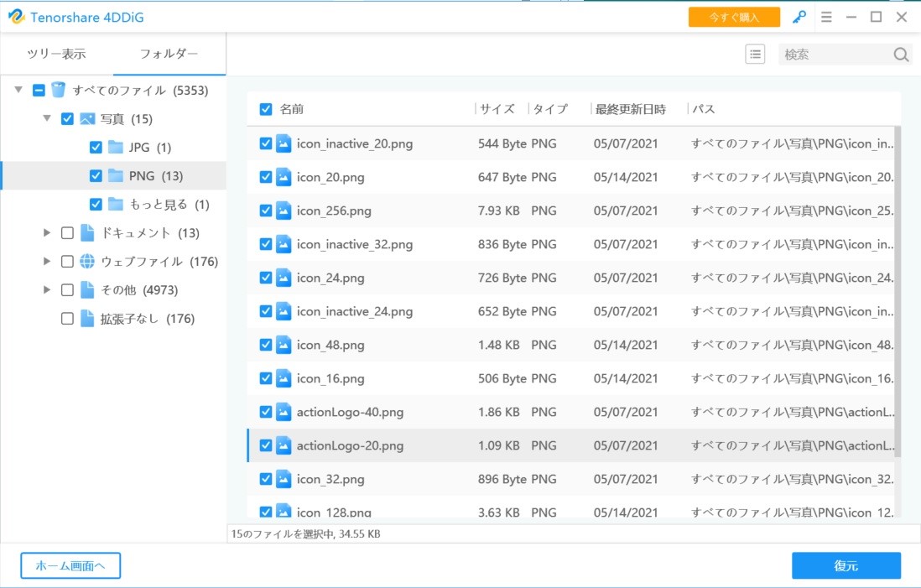The height and width of the screenshot is (588, 921).
Task: Check the ドキュメント checkbox
Action: coord(68,232)
